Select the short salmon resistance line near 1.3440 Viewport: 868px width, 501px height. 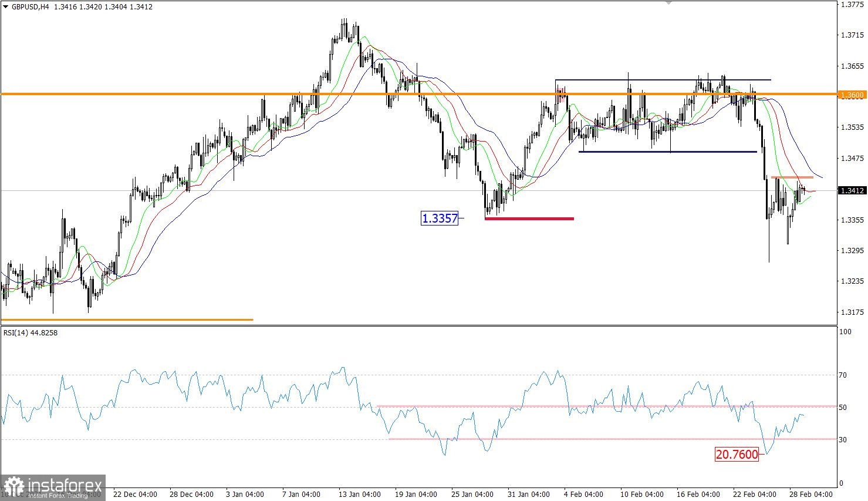pos(792,177)
